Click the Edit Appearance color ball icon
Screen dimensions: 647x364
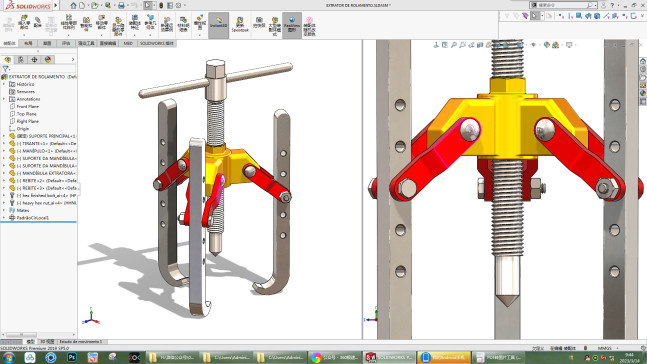pyautogui.click(x=547, y=45)
